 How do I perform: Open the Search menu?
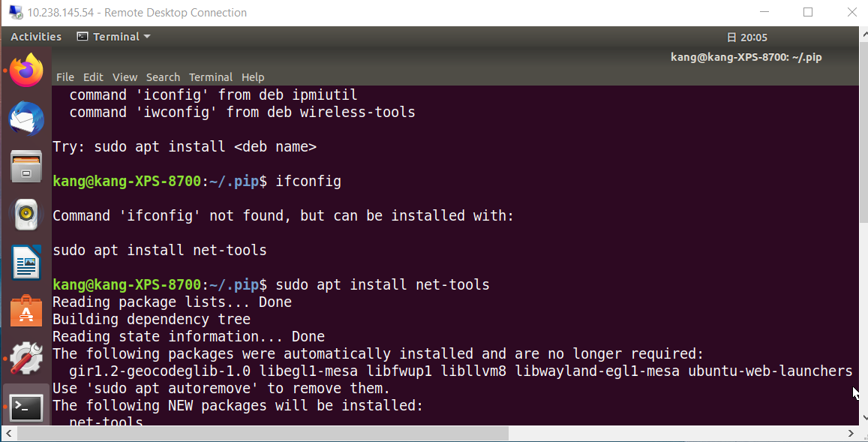point(163,77)
